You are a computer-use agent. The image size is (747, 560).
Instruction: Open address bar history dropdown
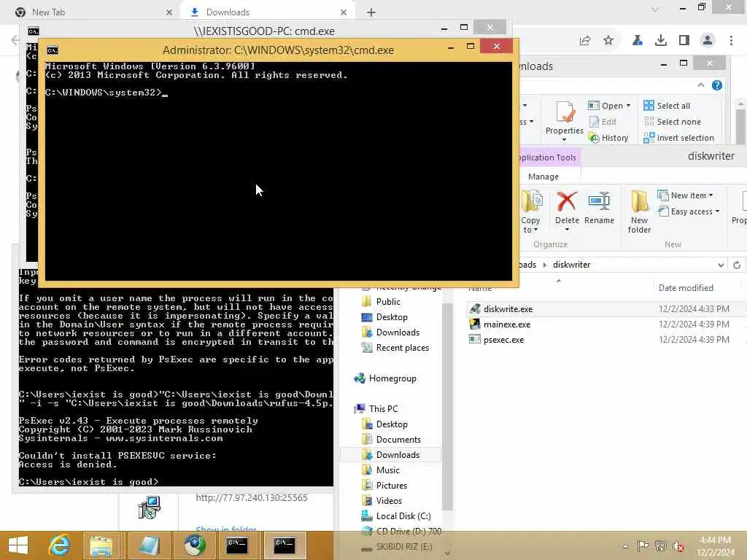pyautogui.click(x=721, y=265)
